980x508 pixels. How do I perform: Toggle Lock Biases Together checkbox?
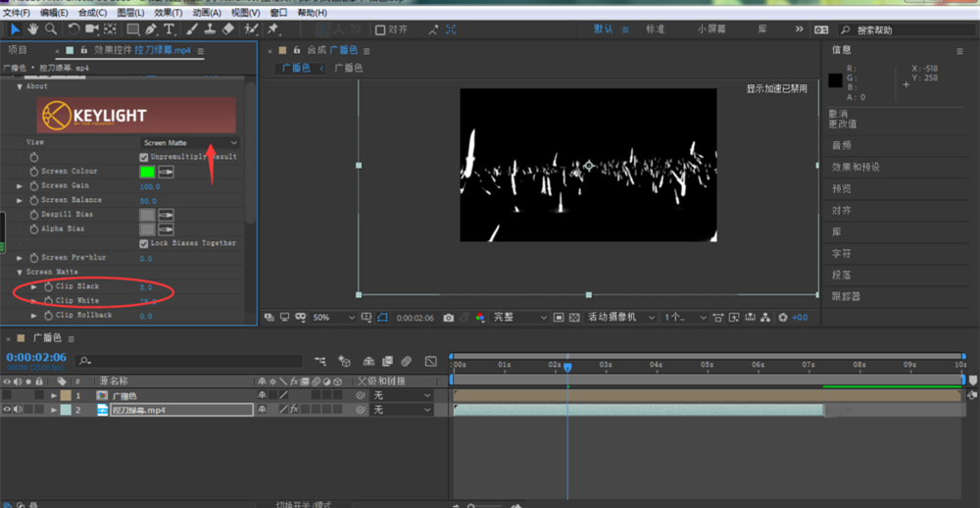144,243
